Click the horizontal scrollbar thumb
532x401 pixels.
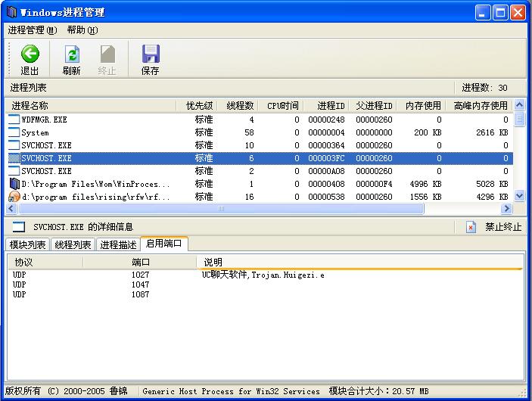221,208
